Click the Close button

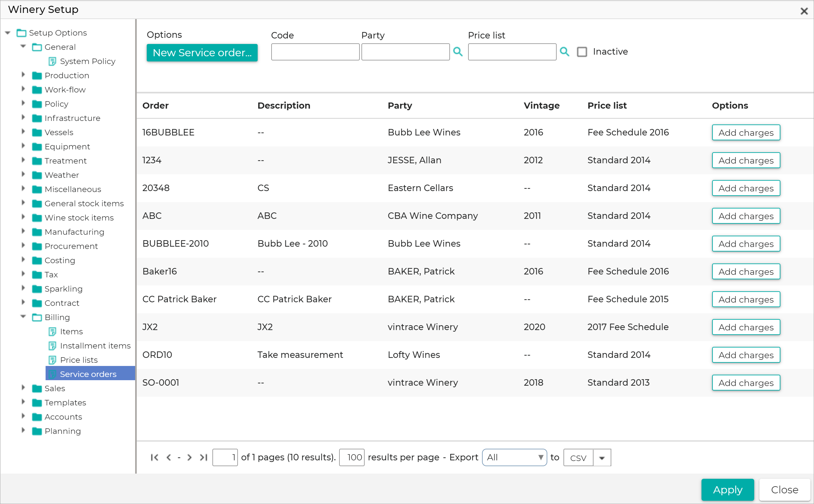coord(785,490)
